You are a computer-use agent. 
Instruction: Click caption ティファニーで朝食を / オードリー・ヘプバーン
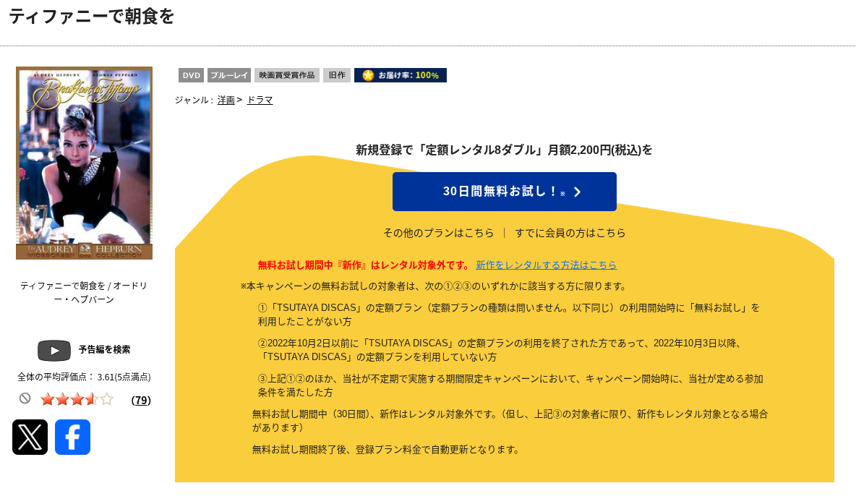(x=84, y=293)
